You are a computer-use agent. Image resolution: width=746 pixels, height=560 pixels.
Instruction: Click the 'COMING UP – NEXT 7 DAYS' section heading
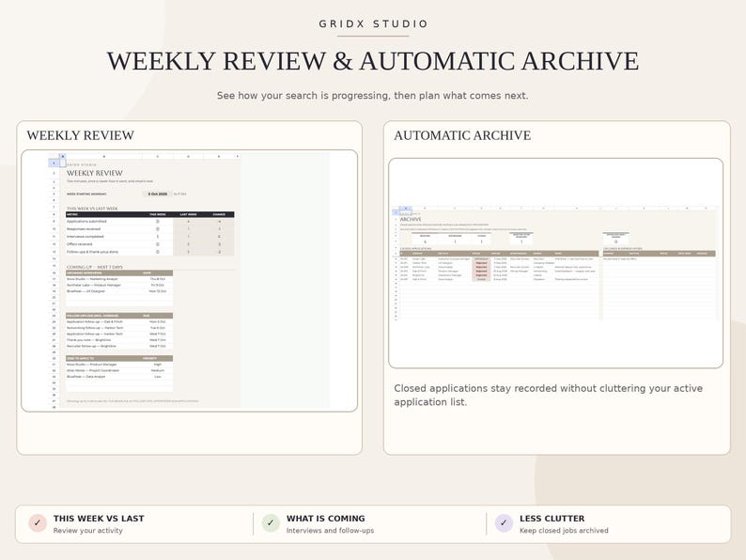click(95, 267)
